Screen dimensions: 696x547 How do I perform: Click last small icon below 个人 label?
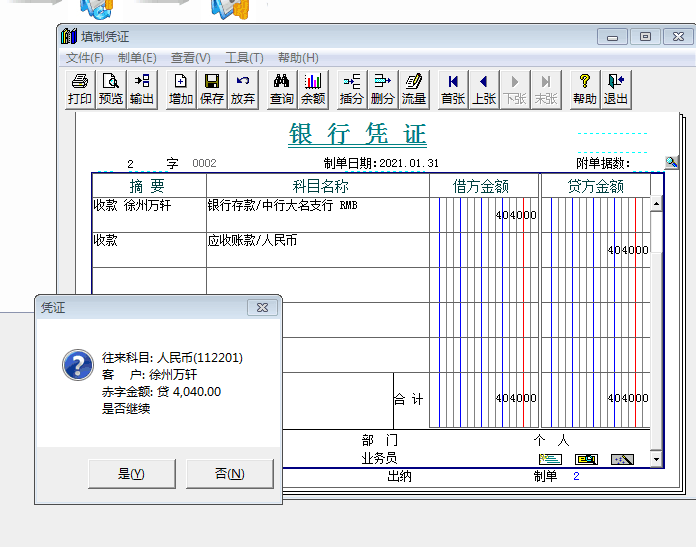coord(622,459)
